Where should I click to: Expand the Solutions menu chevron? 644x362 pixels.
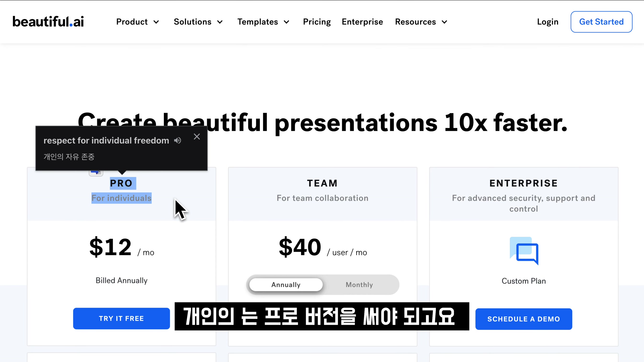[220, 22]
